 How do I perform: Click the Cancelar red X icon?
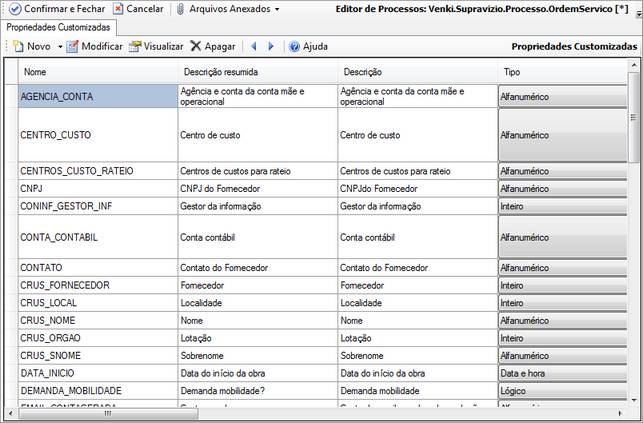tap(118, 9)
